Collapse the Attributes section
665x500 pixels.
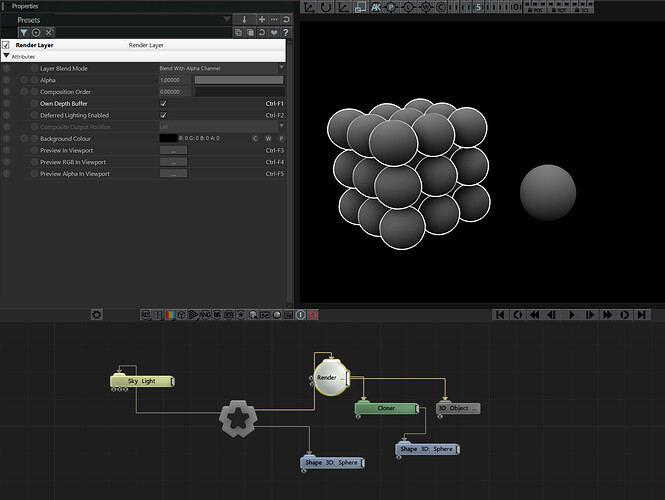[x=6, y=56]
